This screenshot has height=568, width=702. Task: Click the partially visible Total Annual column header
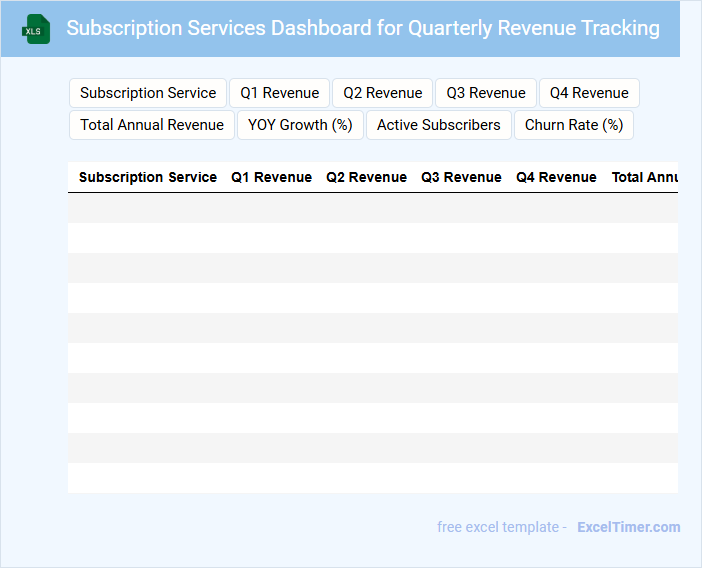644,177
